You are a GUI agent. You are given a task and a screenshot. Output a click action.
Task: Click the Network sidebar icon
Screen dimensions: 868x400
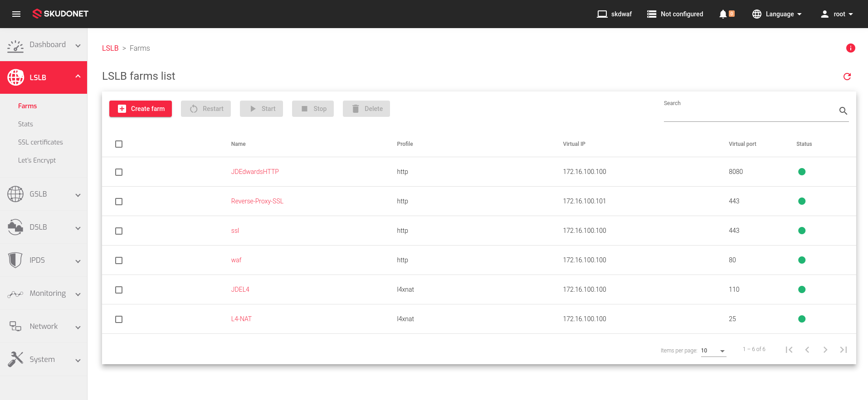[15, 326]
